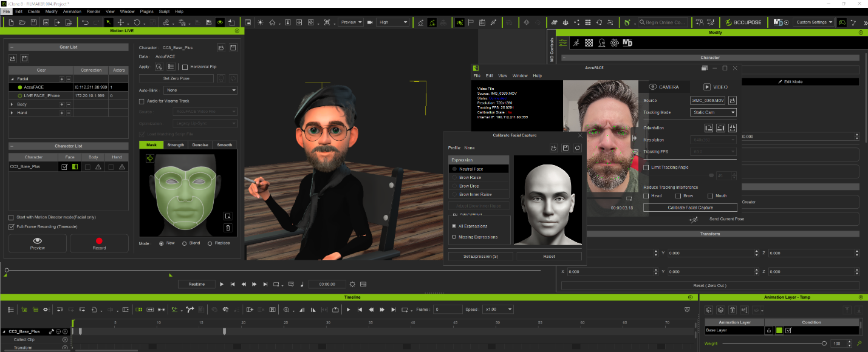Enable Limit Tracking Angle checkbox

pos(646,167)
